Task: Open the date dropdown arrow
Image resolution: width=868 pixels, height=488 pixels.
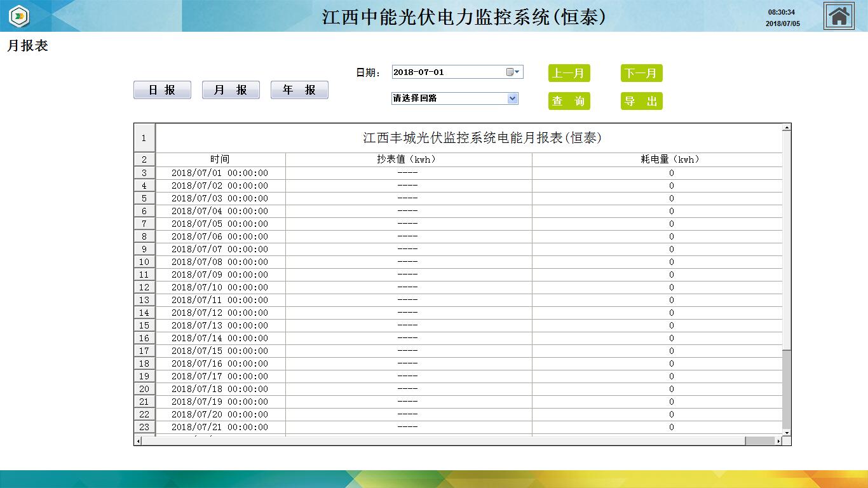Action: pyautogui.click(x=517, y=72)
